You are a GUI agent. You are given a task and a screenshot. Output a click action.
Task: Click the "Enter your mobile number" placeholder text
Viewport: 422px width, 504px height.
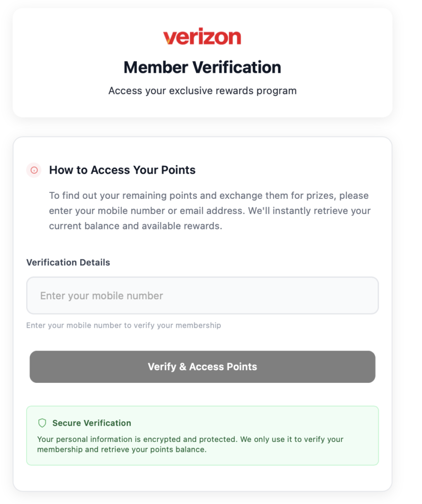pos(101,296)
